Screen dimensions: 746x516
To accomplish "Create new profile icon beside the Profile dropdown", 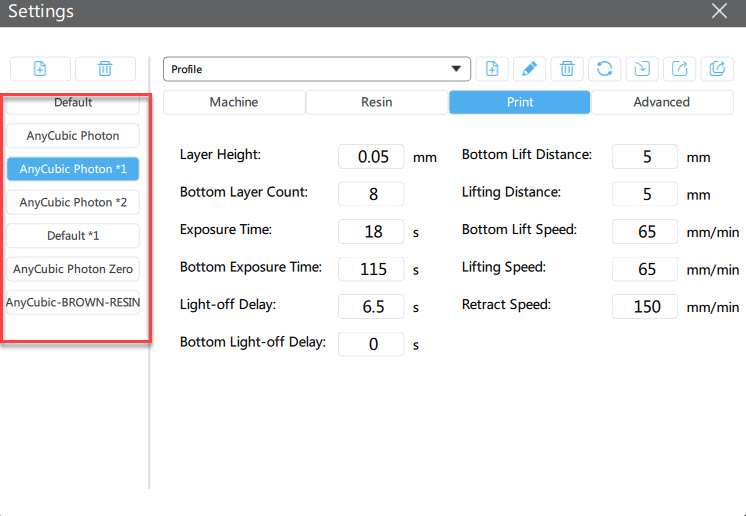I will [492, 69].
